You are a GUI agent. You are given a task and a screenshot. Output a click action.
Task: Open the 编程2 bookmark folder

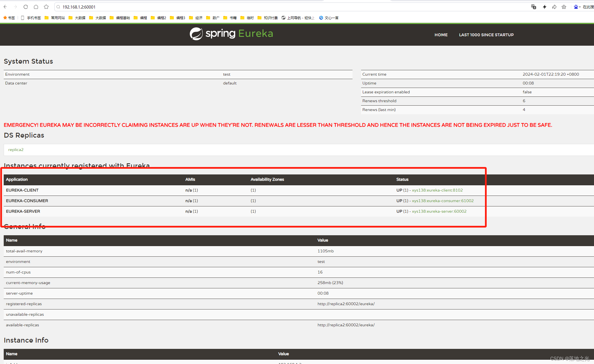click(x=158, y=18)
